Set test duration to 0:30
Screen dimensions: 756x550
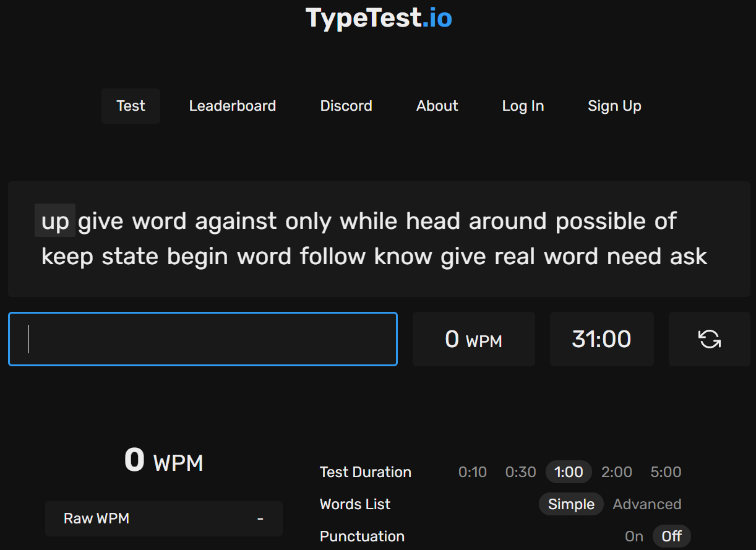click(520, 472)
